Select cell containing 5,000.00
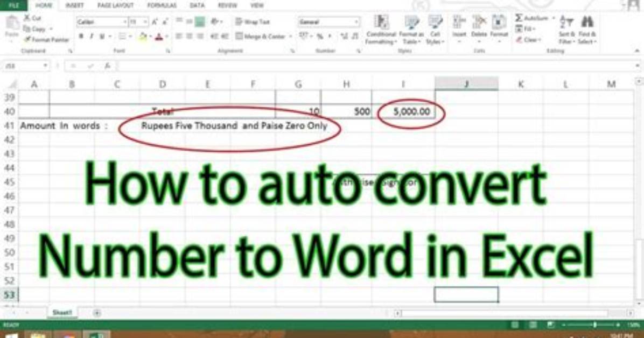The height and width of the screenshot is (338, 644). (404, 111)
